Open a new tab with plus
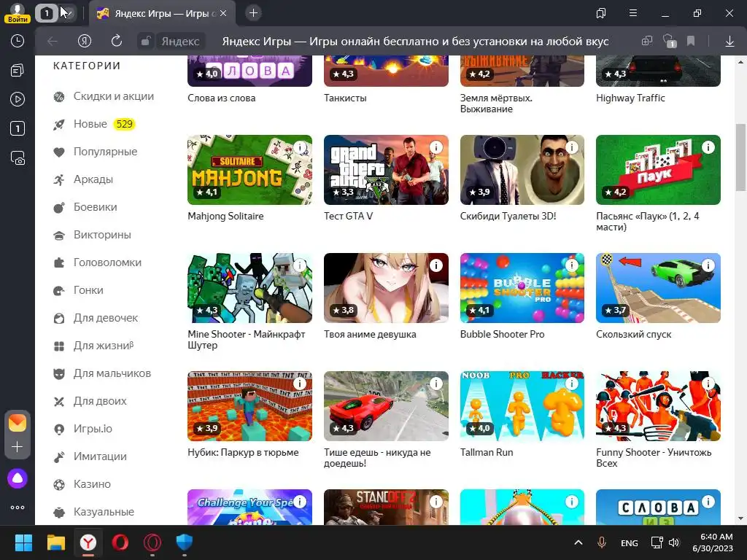The height and width of the screenshot is (560, 747). [x=253, y=13]
